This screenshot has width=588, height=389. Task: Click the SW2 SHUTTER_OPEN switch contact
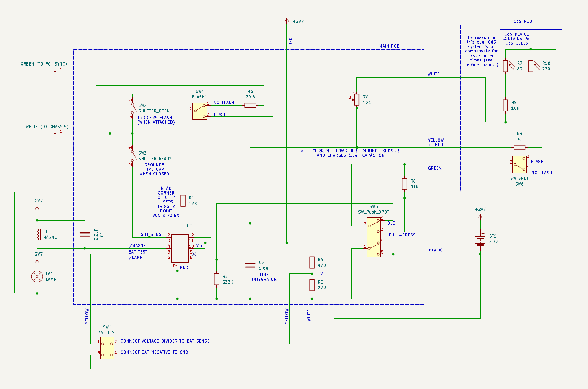pyautogui.click(x=132, y=108)
